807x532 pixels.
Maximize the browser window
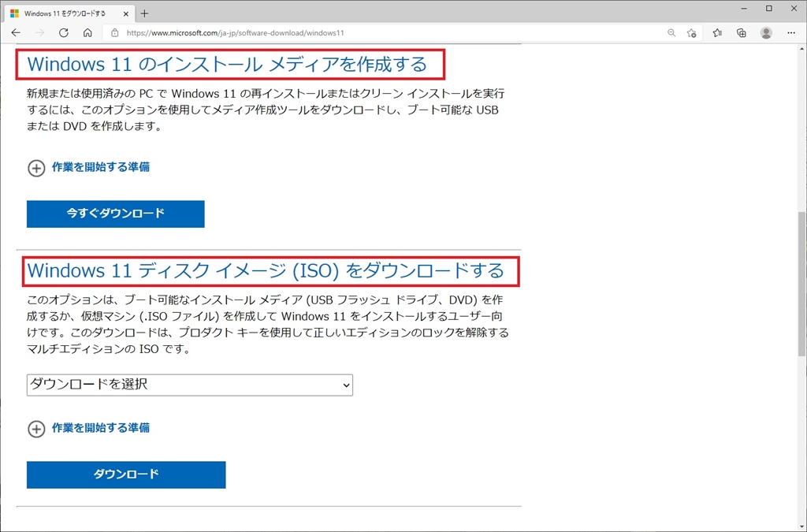769,8
